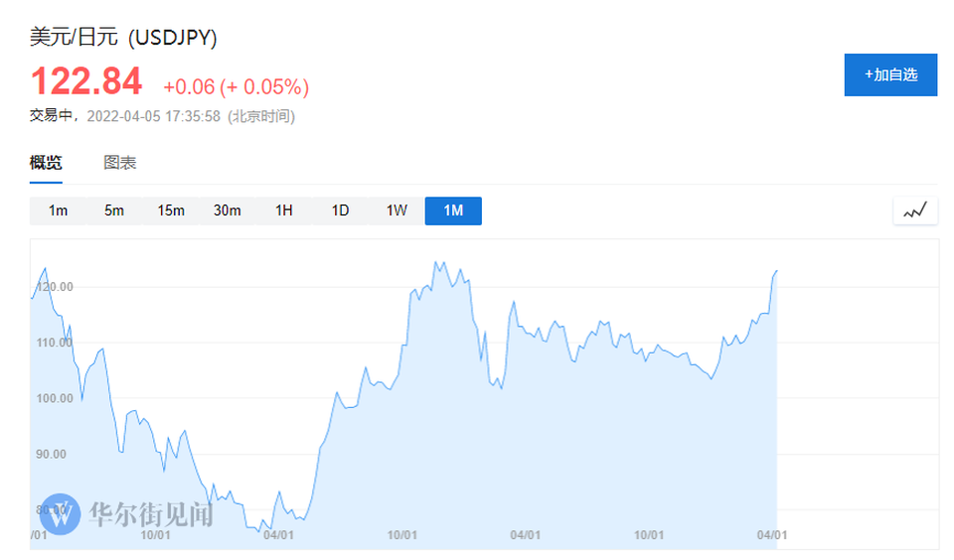
Task: Click the 100.00 price axis label
Action: click(55, 398)
